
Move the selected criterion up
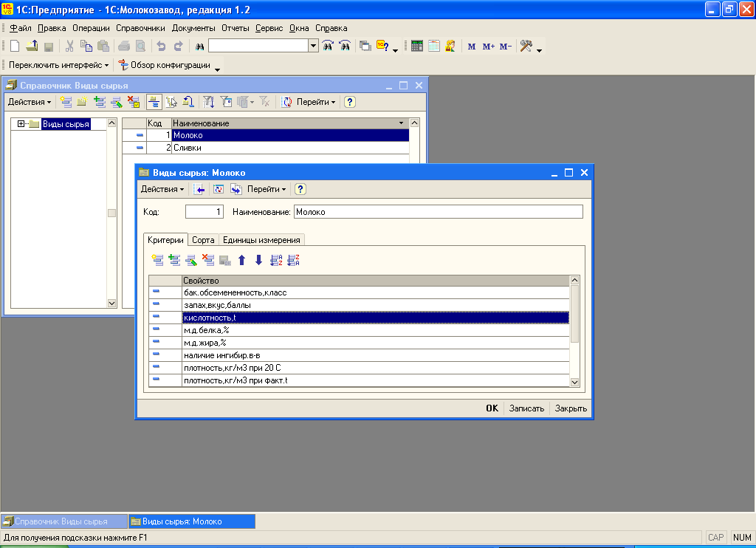(x=242, y=261)
